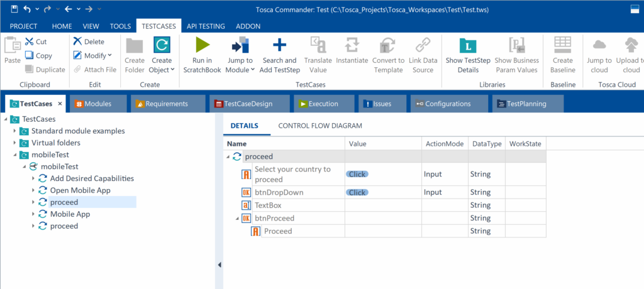The image size is (644, 289).
Task: Open the Modify dropdown
Action: point(92,55)
